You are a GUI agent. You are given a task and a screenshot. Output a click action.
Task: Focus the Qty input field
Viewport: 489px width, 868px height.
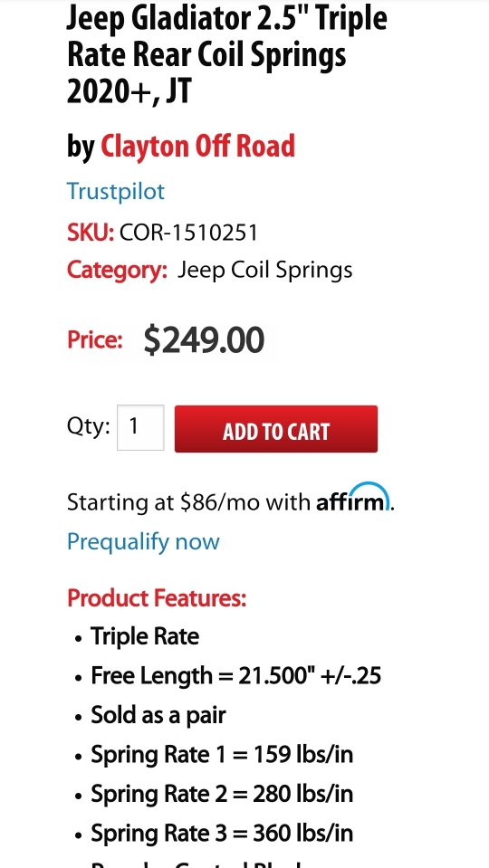click(x=140, y=427)
